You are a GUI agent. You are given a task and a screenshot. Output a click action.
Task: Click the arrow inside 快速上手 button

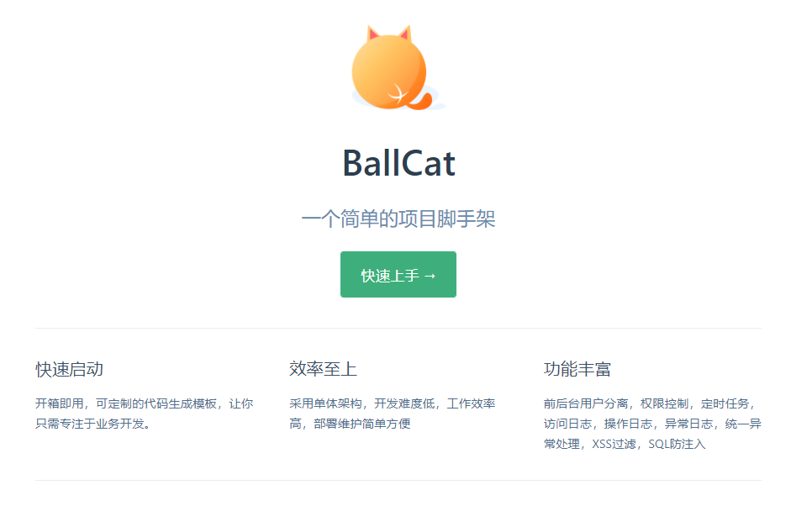(430, 276)
